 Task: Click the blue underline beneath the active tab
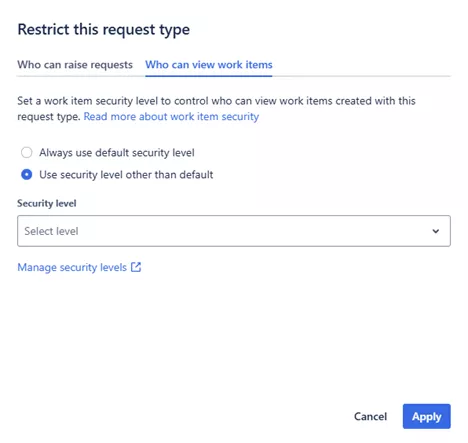209,76
